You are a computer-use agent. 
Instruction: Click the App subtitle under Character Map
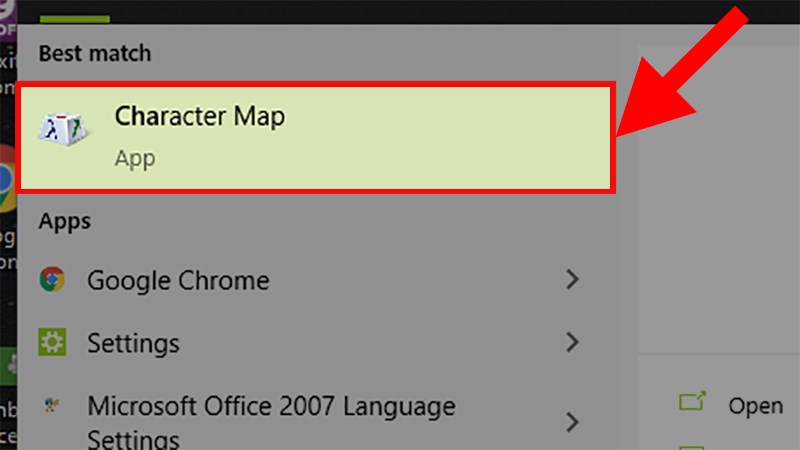click(x=135, y=159)
